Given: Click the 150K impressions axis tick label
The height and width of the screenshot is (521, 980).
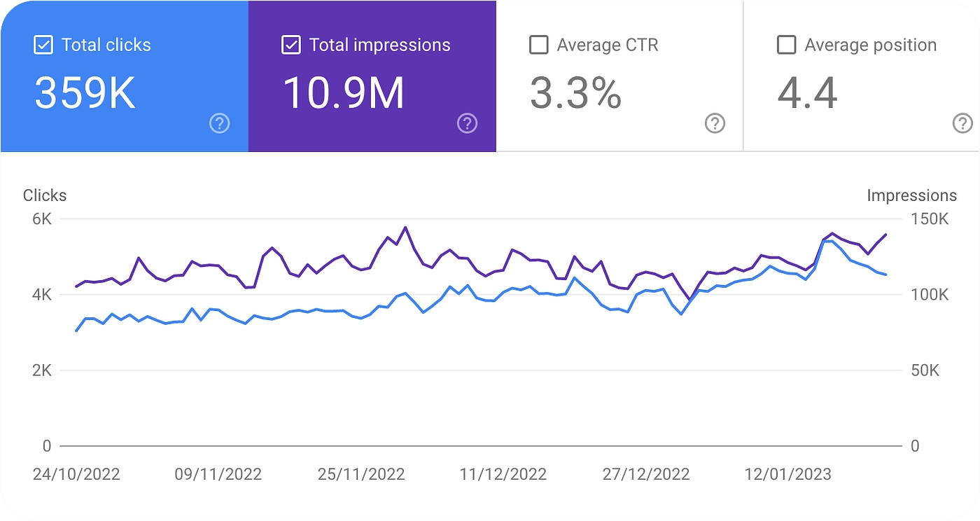Looking at the screenshot, I should click(x=930, y=219).
